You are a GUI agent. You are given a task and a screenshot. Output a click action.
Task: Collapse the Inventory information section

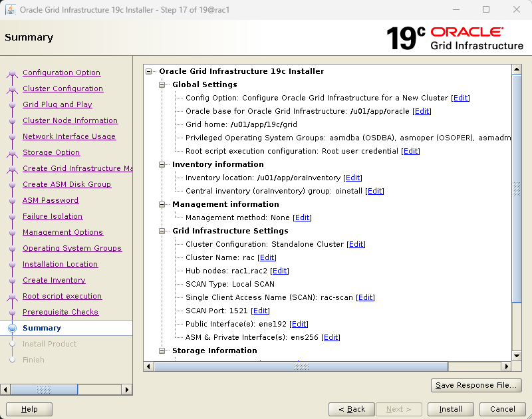click(x=162, y=164)
